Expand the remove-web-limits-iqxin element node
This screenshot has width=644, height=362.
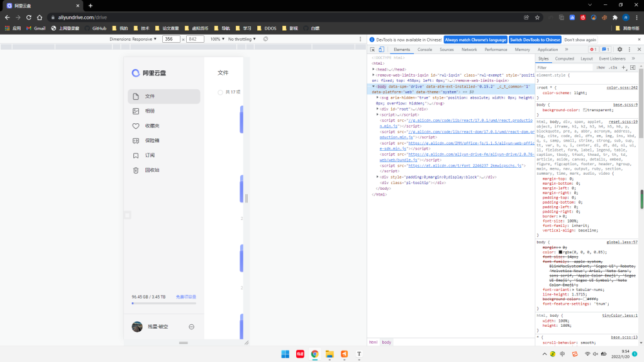pos(374,75)
